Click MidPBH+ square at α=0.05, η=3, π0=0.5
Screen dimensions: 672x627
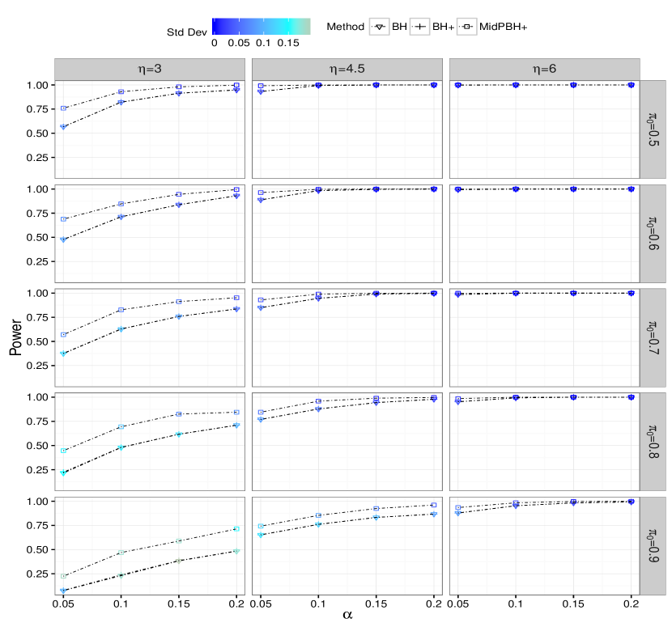click(x=63, y=108)
